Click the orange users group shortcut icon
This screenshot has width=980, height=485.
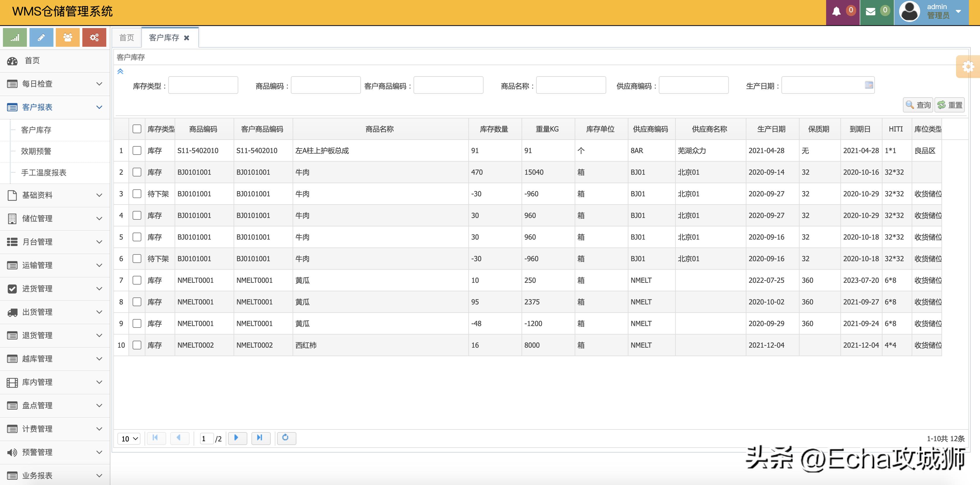[x=68, y=37]
